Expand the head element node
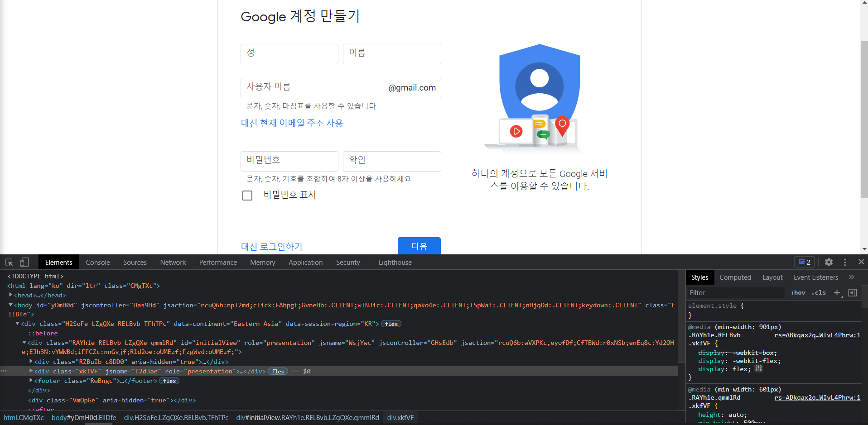 (11, 295)
